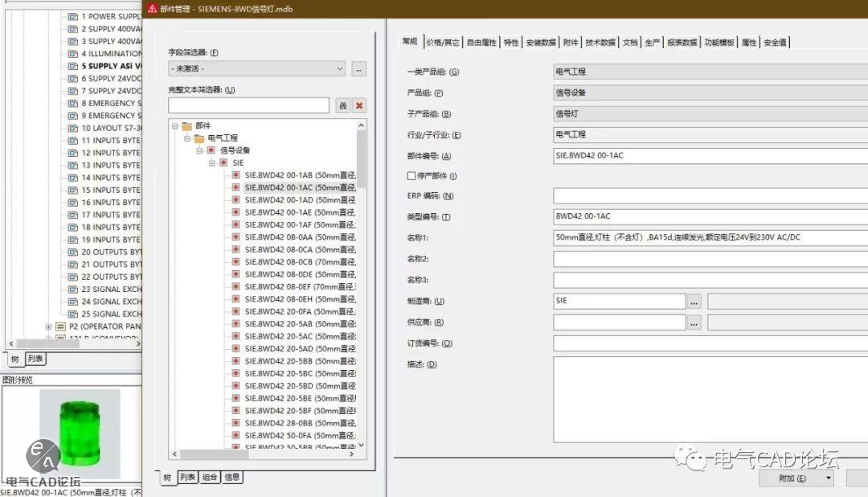This screenshot has width=868, height=497.
Task: Open the 安装数据 tab
Action: (x=541, y=43)
